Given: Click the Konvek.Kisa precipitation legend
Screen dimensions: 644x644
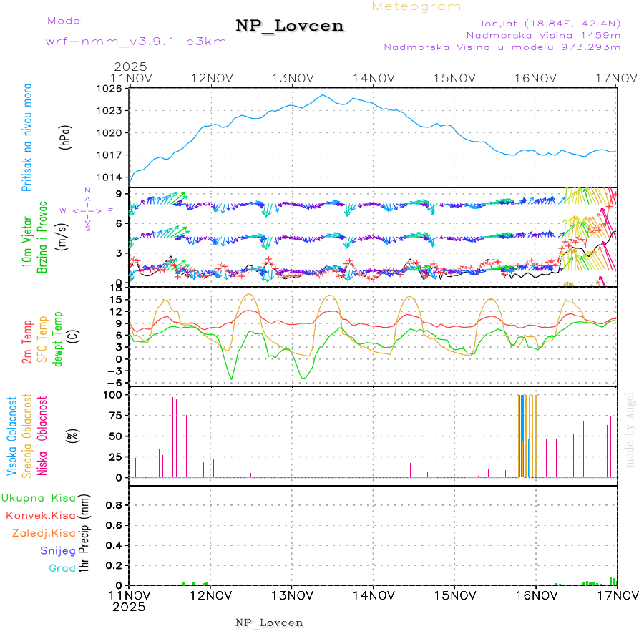Looking at the screenshot, I should click(41, 515).
